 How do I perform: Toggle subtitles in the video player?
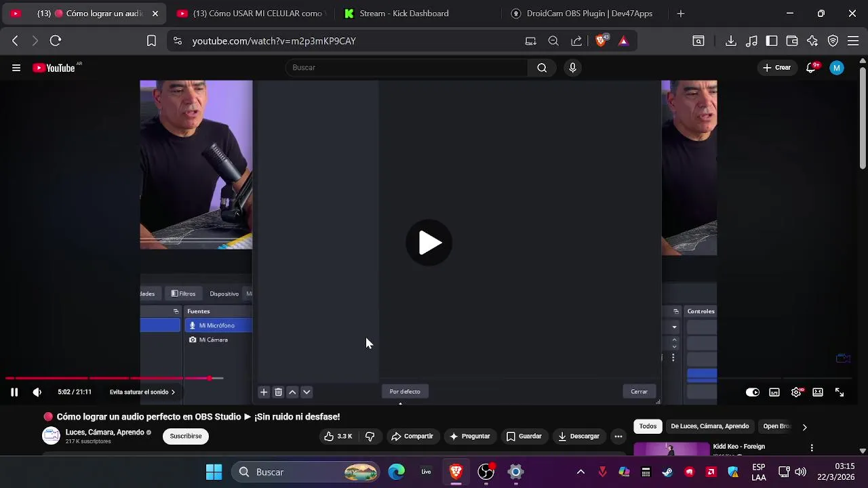click(x=774, y=392)
